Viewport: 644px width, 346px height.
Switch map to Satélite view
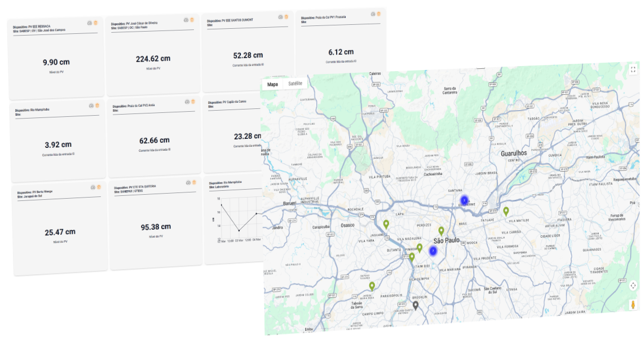coord(295,84)
